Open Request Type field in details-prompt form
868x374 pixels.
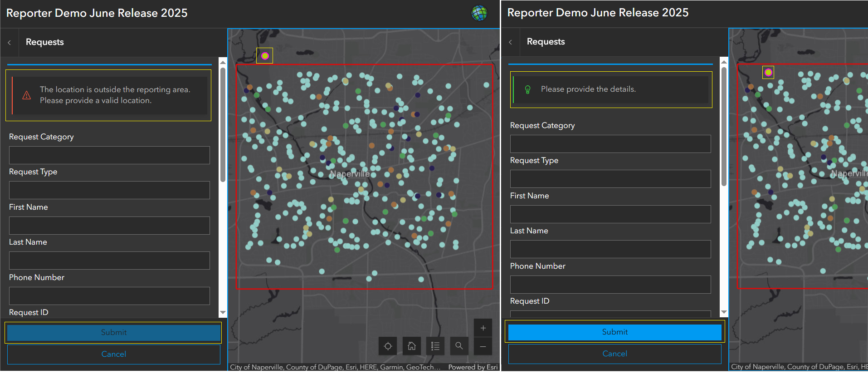click(610, 179)
